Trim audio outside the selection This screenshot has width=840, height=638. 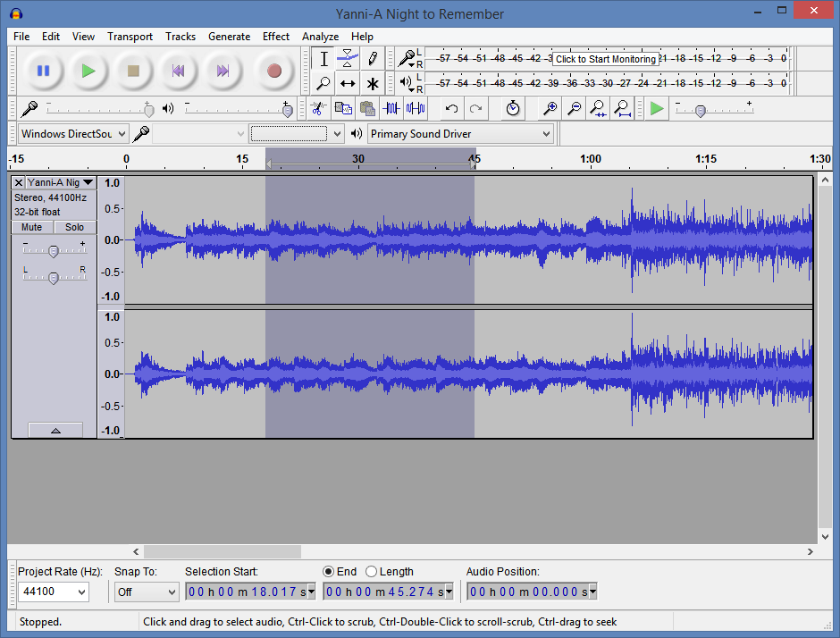[391, 109]
